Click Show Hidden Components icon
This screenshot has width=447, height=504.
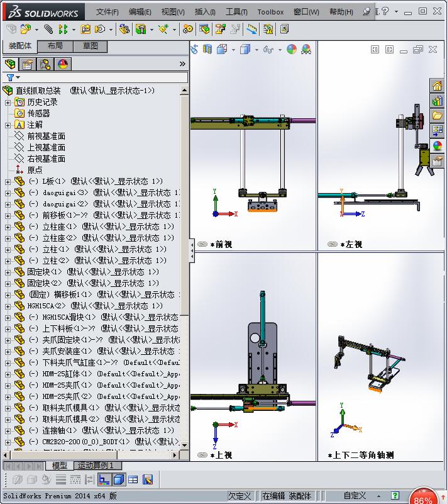(x=124, y=29)
